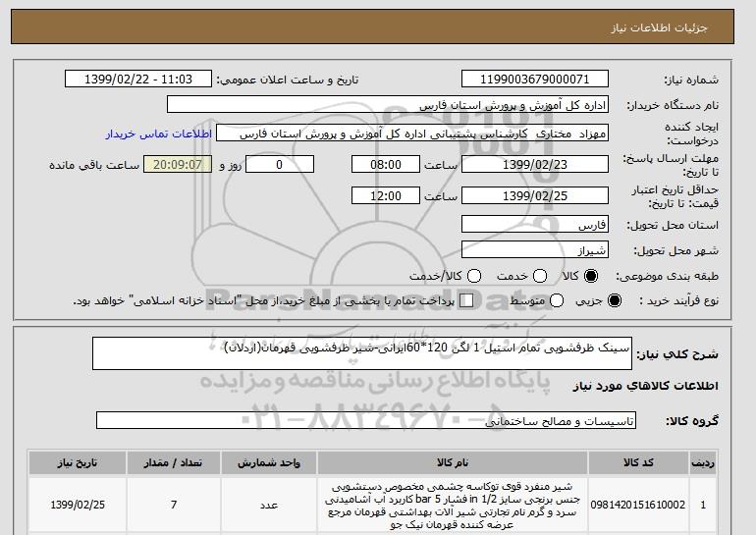Click the شماره نیاز field 1199003679000071
The image size is (756, 535).
535,80
